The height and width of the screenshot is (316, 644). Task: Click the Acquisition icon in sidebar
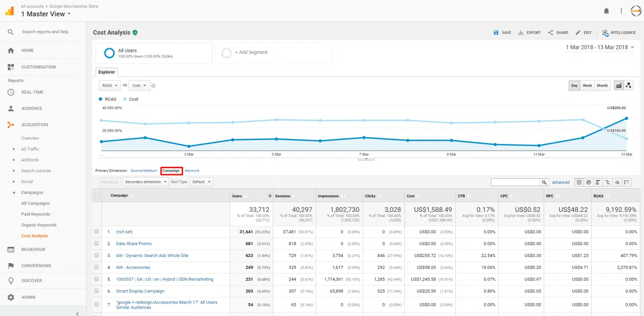coord(11,125)
